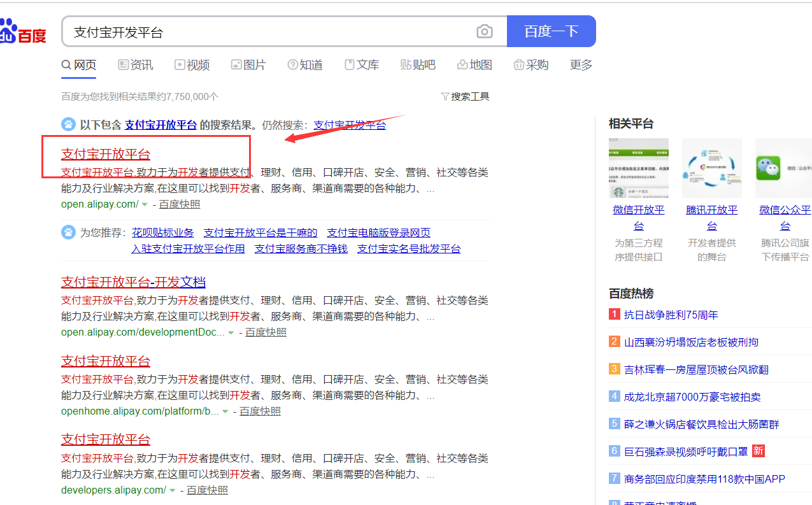Open 百度快照 for developmentDoc result

[x=266, y=332]
